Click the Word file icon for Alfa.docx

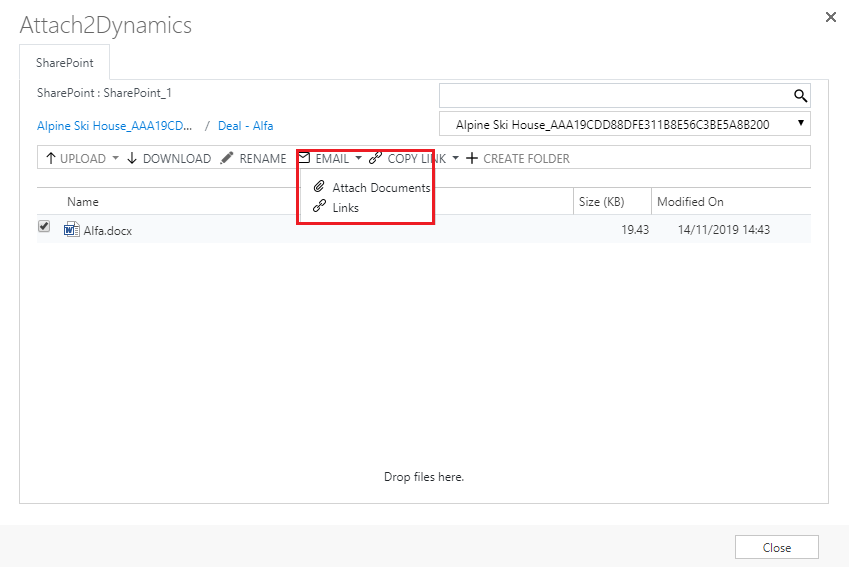(71, 230)
